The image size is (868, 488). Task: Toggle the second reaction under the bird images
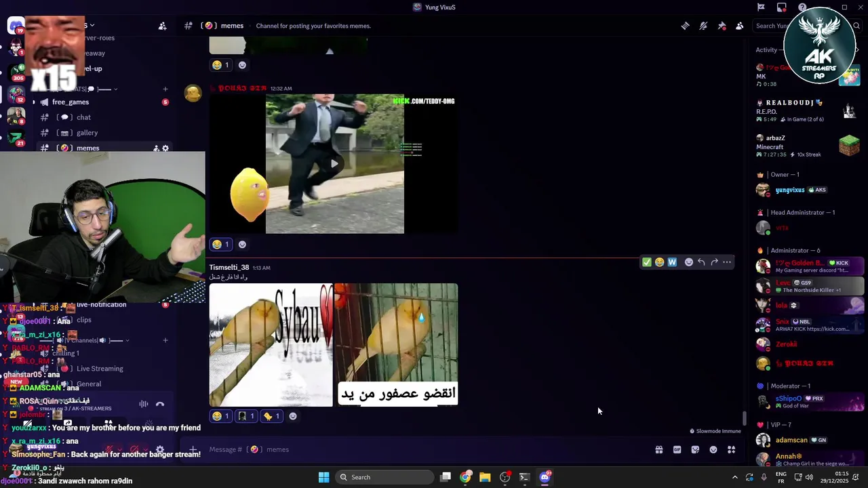point(246,416)
